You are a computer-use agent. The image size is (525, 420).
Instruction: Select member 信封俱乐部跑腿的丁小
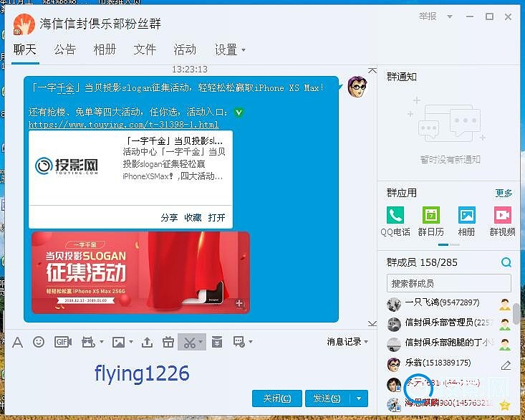(x=448, y=344)
